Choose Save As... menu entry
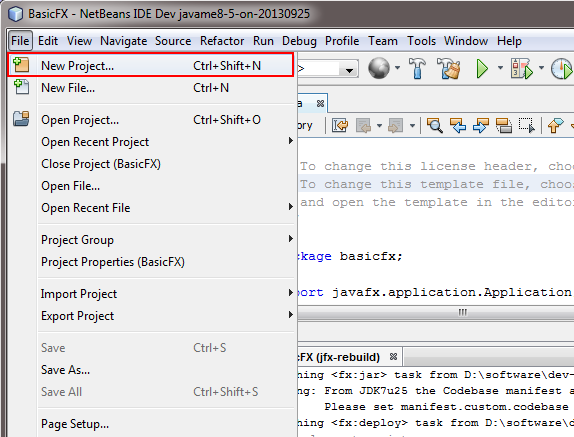This screenshot has height=437, width=574. [150, 370]
